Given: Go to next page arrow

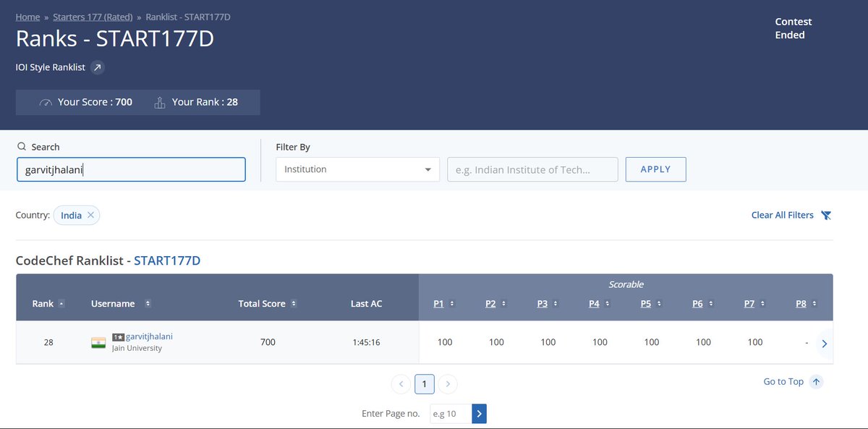Looking at the screenshot, I should coord(448,383).
